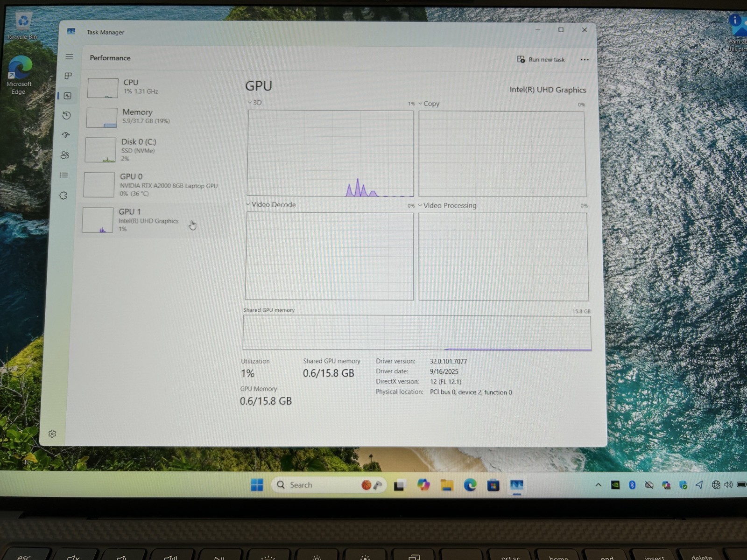Click the taskbar Search box
This screenshot has width=747, height=560.
(x=329, y=485)
